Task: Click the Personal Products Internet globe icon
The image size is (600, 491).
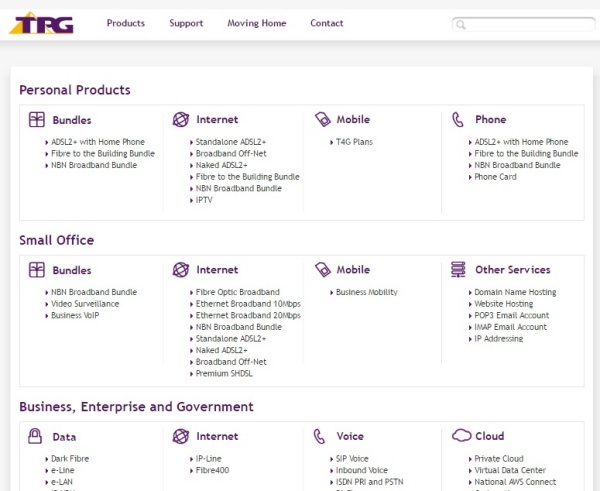Action: pyautogui.click(x=181, y=119)
